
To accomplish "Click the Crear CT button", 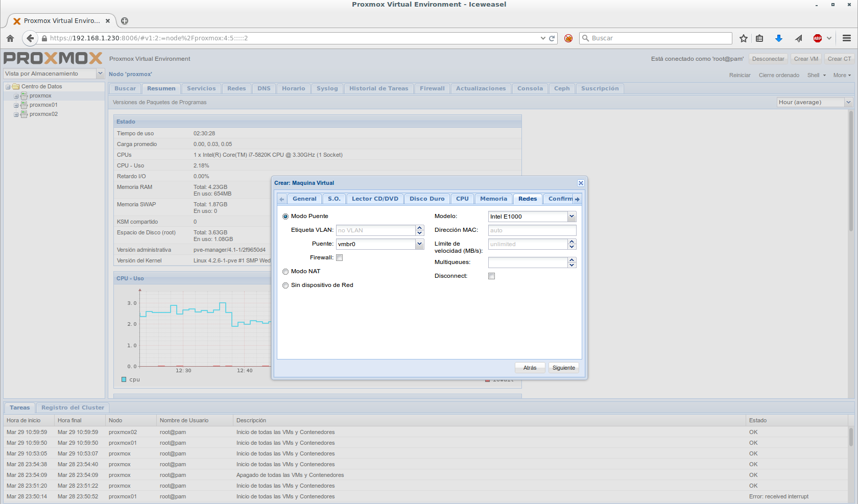I will (839, 59).
